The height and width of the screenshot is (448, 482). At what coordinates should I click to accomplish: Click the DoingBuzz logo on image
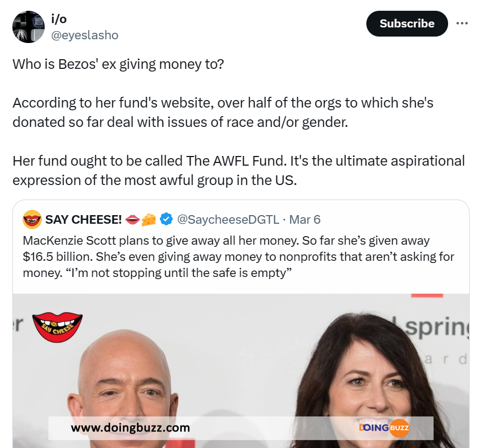coord(384,428)
